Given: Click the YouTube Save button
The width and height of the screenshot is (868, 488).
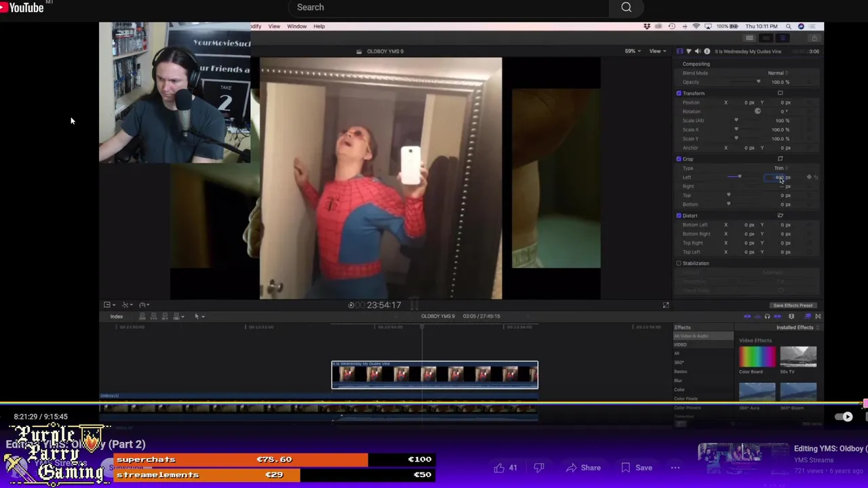Looking at the screenshot, I should click(637, 468).
